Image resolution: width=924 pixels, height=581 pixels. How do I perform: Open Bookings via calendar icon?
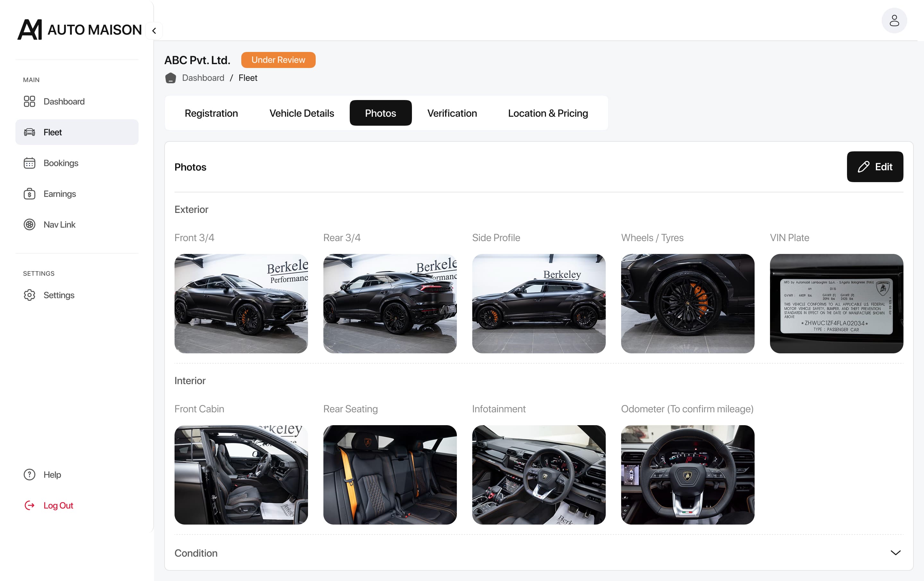(29, 163)
